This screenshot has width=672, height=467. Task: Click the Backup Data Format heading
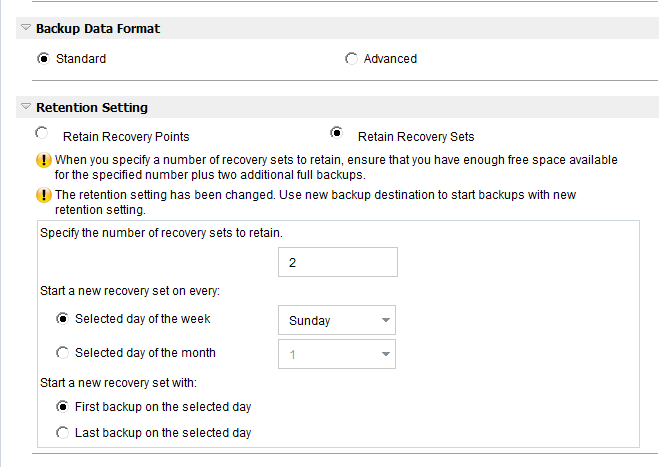tap(98, 29)
